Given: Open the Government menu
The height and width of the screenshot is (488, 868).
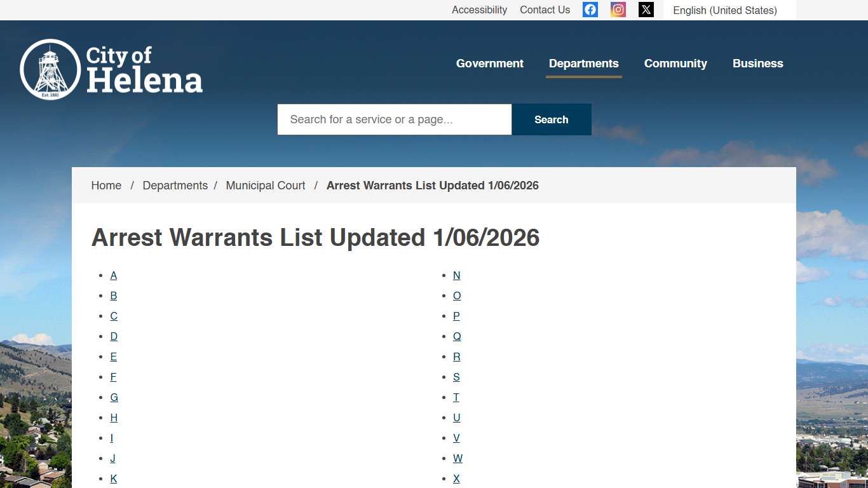Looking at the screenshot, I should (x=489, y=64).
